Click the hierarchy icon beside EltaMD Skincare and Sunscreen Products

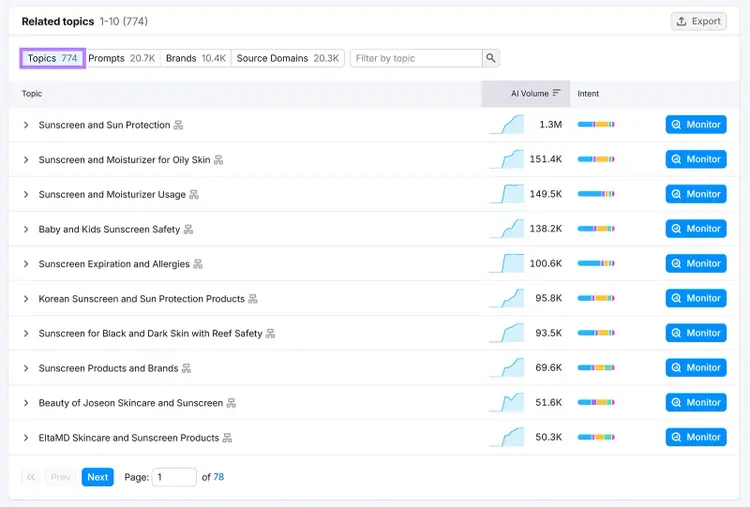tap(227, 438)
